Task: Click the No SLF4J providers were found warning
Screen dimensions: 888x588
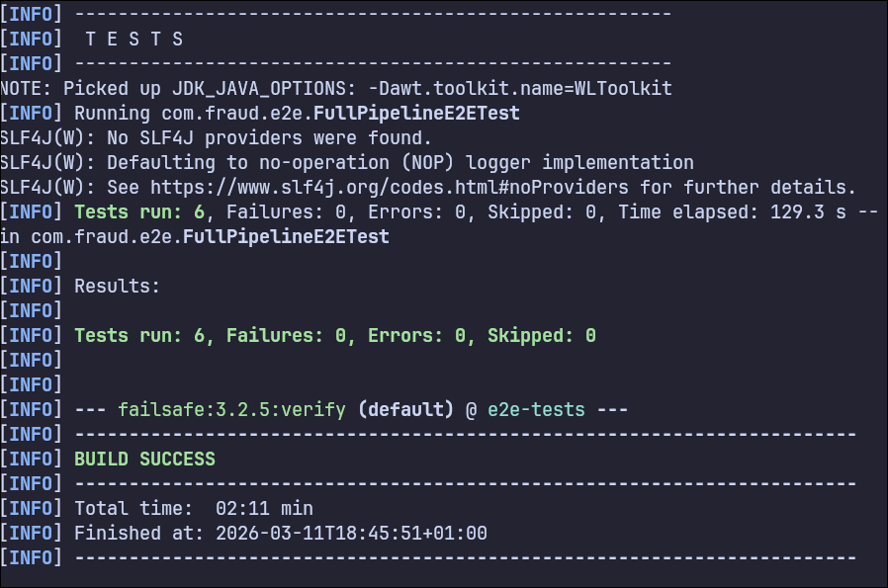Action: (269, 137)
